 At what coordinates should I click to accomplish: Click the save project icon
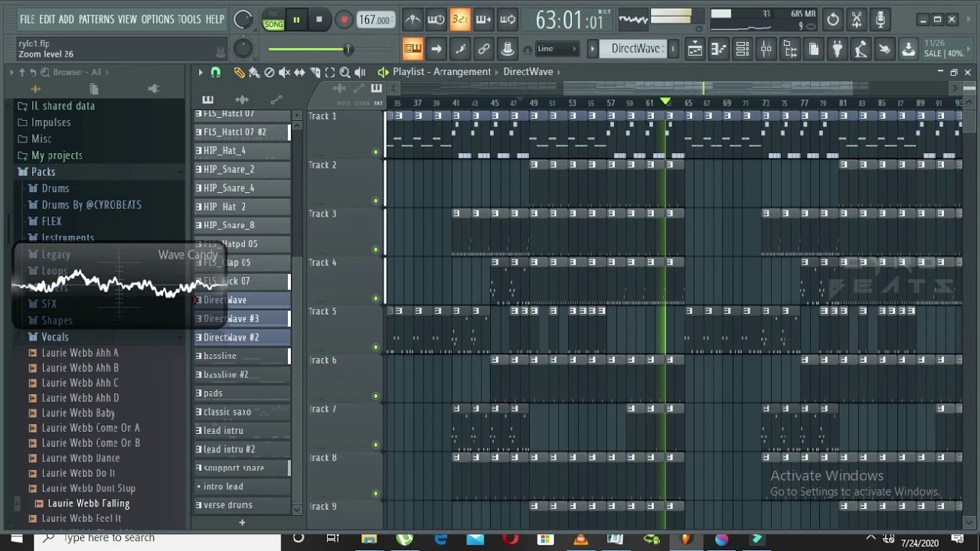[x=908, y=50]
